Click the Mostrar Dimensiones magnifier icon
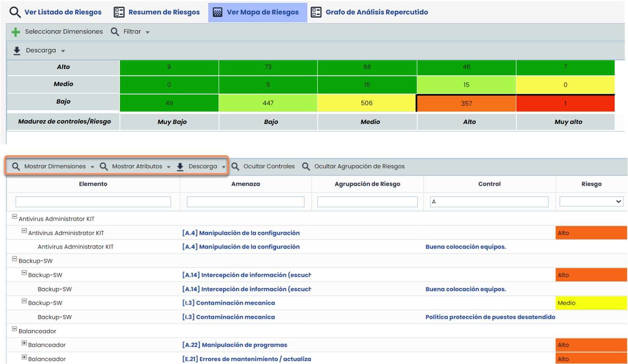The width and height of the screenshot is (628, 364). (x=16, y=167)
